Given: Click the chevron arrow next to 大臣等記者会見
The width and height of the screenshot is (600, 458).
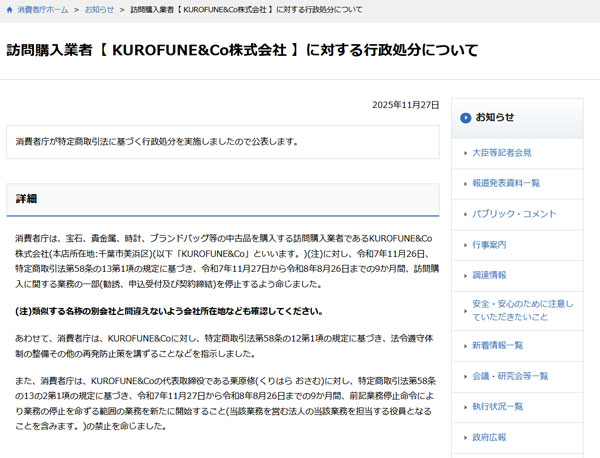Looking at the screenshot, I should [463, 153].
